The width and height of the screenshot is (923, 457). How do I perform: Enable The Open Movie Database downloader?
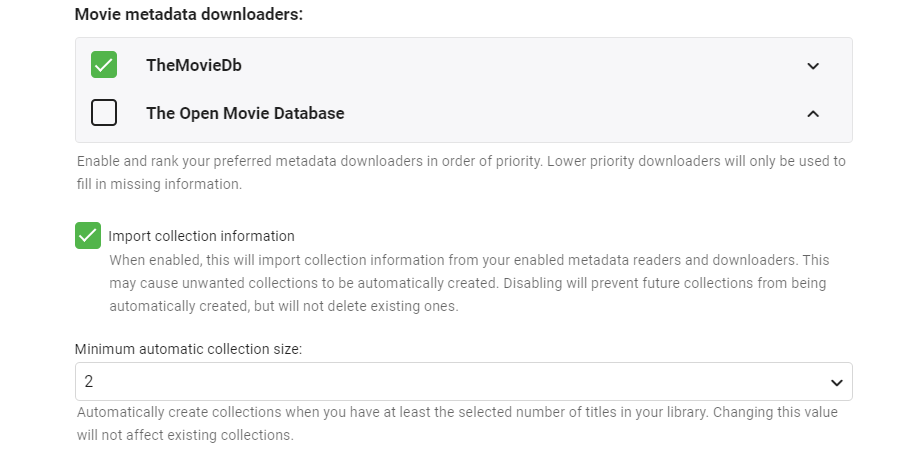click(x=104, y=113)
